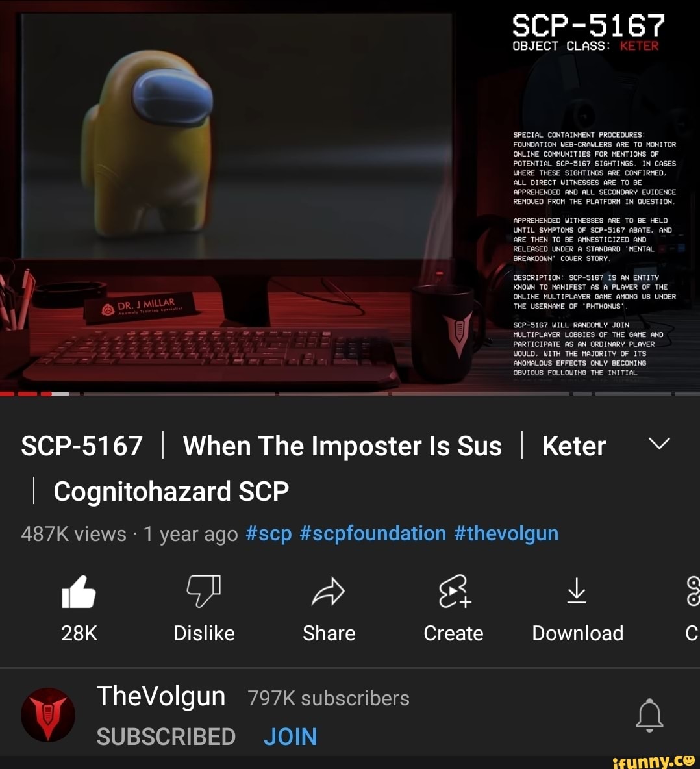
Task: Tap the partially visible clip scissors icon
Action: (x=693, y=591)
